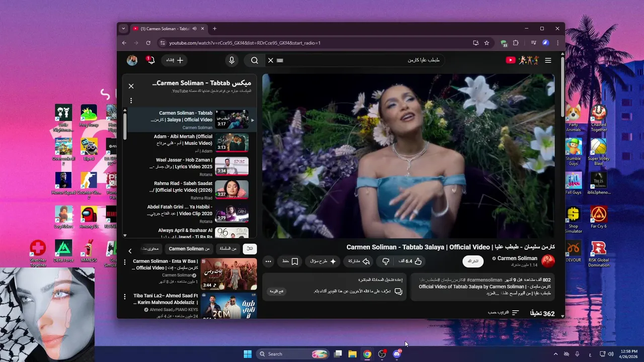Play Wael Jassar - Hob Zaman from mix
This screenshot has width=644, height=362.
tap(189, 166)
